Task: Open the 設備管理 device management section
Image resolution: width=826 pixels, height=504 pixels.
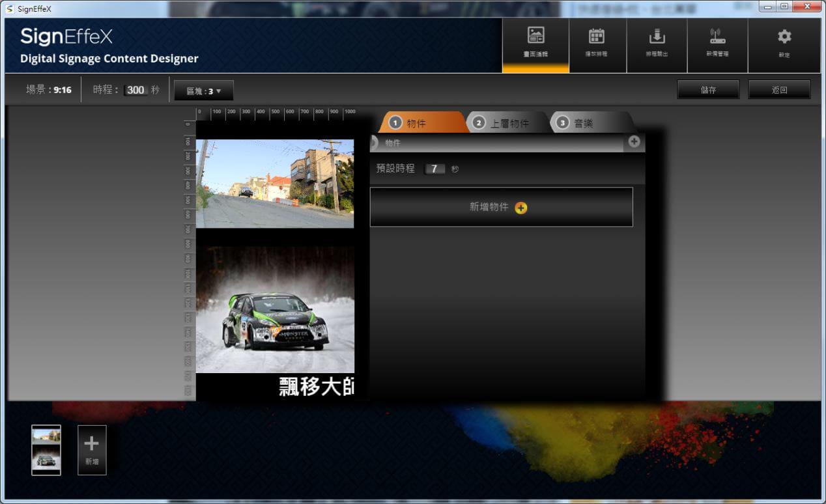Action: pyautogui.click(x=717, y=44)
